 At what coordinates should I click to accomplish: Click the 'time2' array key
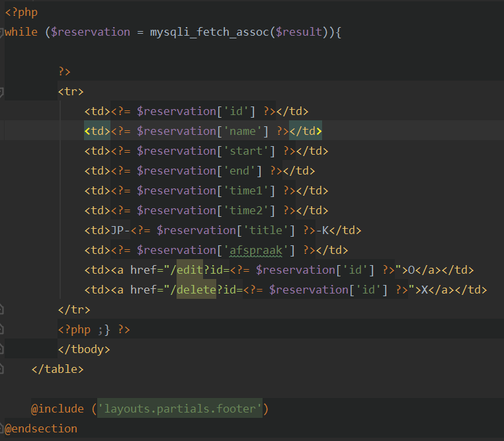click(246, 211)
